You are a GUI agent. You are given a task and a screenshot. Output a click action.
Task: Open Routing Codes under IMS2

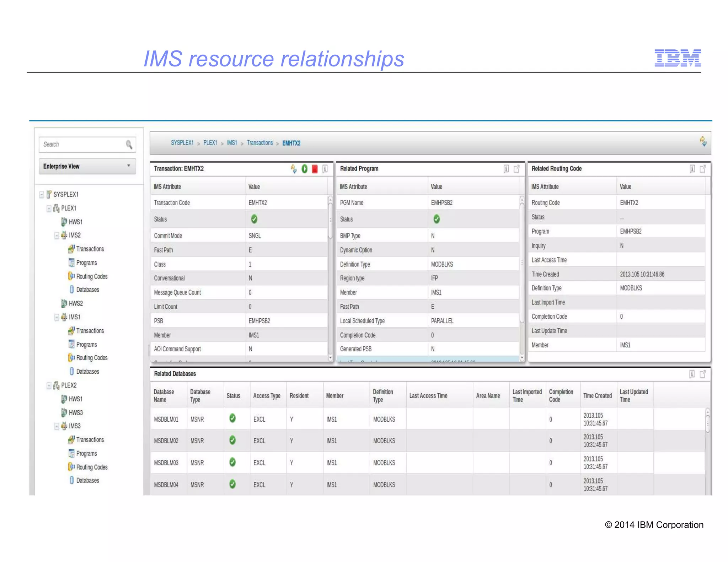click(x=88, y=276)
